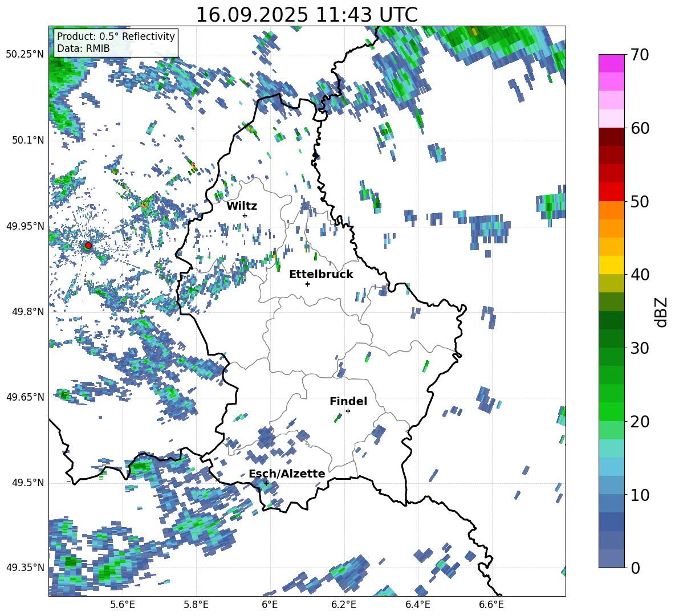Click the Esch/Alzette city label

click(x=287, y=474)
